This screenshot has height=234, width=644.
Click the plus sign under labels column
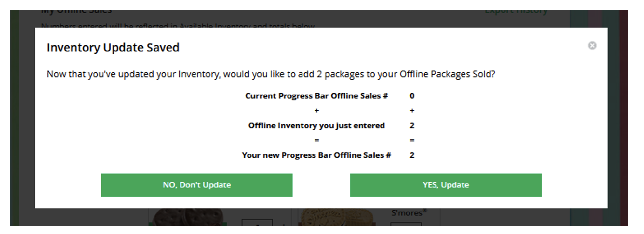317,111
